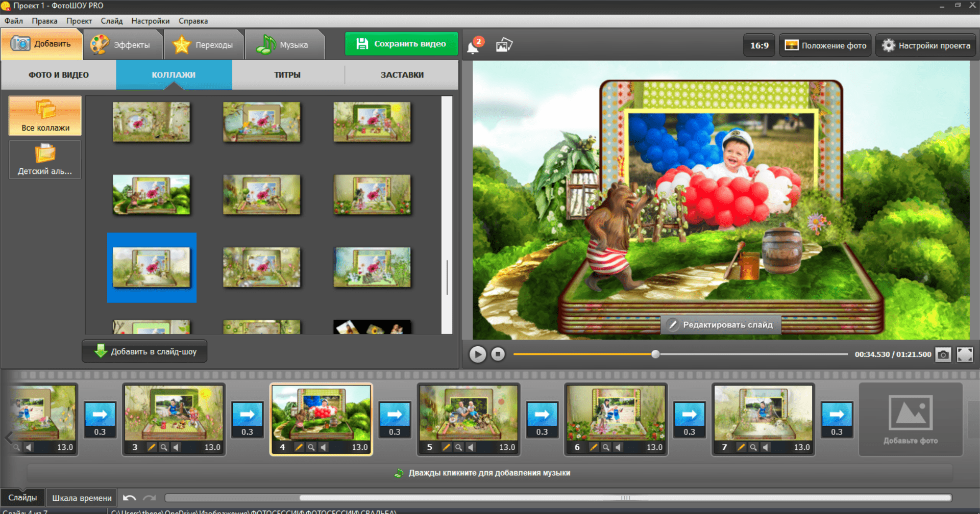The image size is (980, 514).
Task: Click the 13.0 duration on slide 3
Action: [x=212, y=447]
